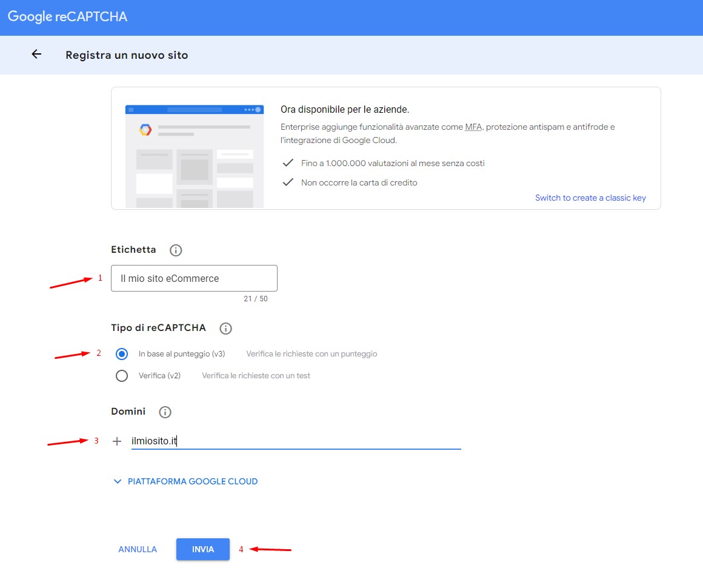Screen dimensions: 703x588
Task: Click the checkmark beside the valutazioni benefit
Action: click(288, 163)
